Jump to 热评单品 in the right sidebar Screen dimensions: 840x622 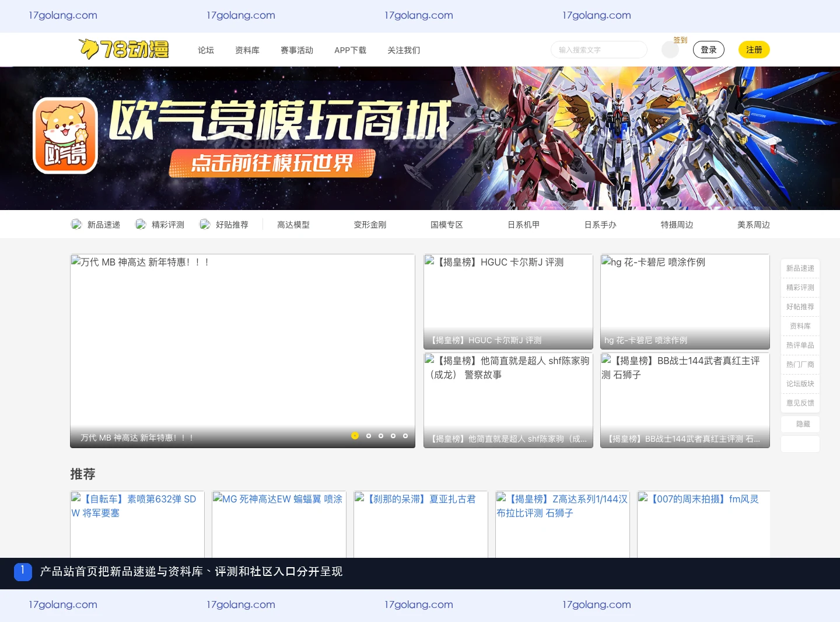[800, 345]
